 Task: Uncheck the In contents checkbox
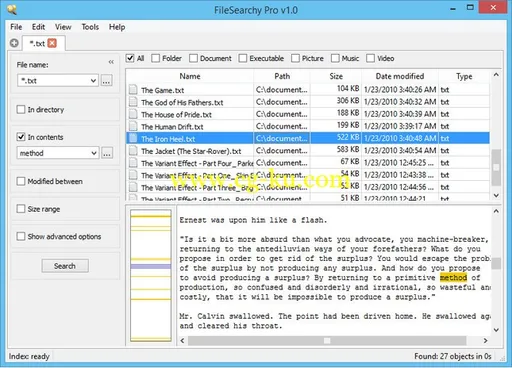(x=21, y=137)
